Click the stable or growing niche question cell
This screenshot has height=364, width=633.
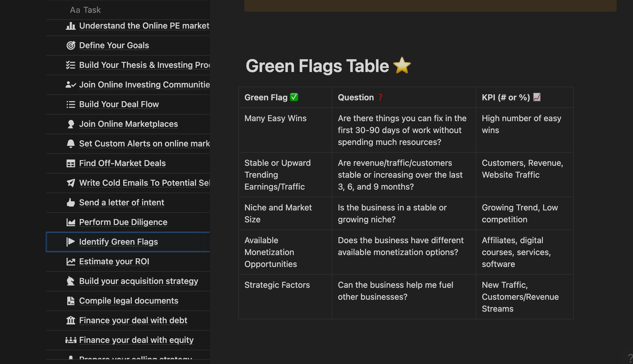(404, 213)
